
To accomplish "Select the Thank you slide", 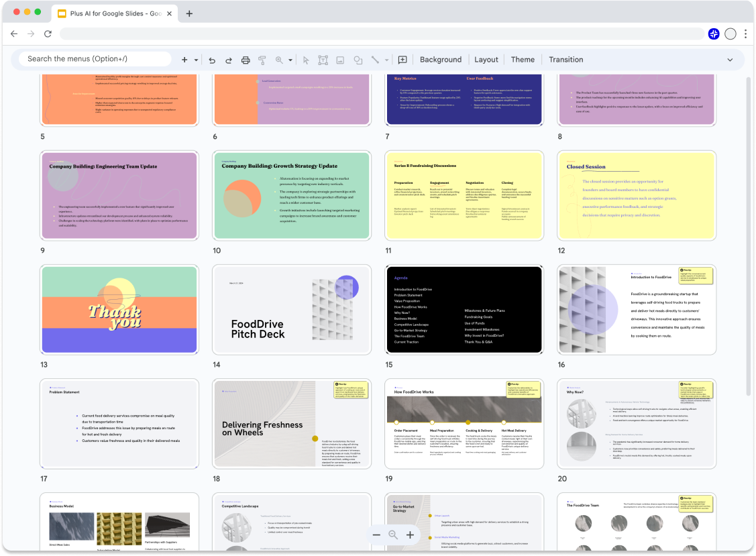I will pos(119,310).
